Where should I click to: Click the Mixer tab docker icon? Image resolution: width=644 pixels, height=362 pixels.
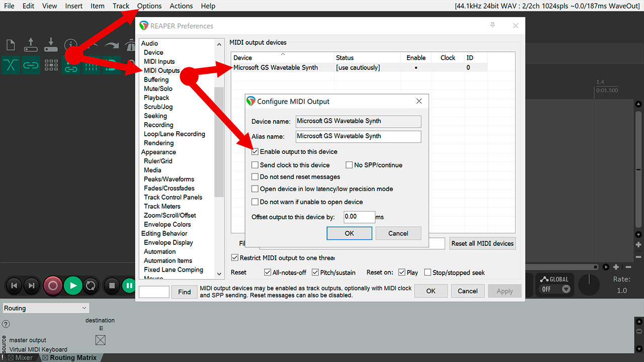click(x=11, y=358)
